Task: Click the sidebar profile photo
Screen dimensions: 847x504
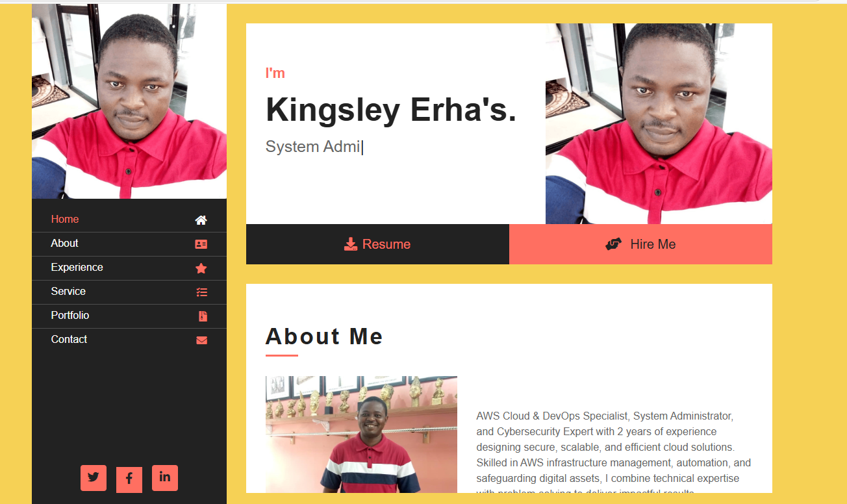Action: [129, 101]
